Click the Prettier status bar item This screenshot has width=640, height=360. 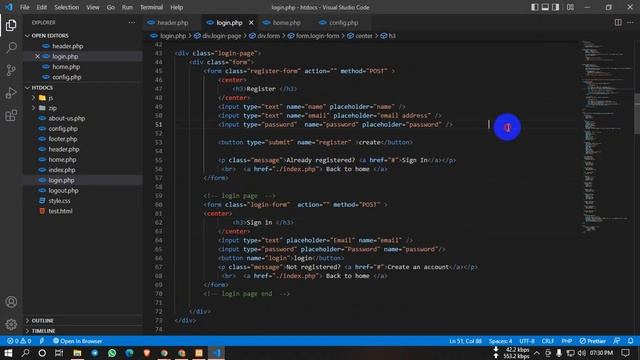[593, 341]
